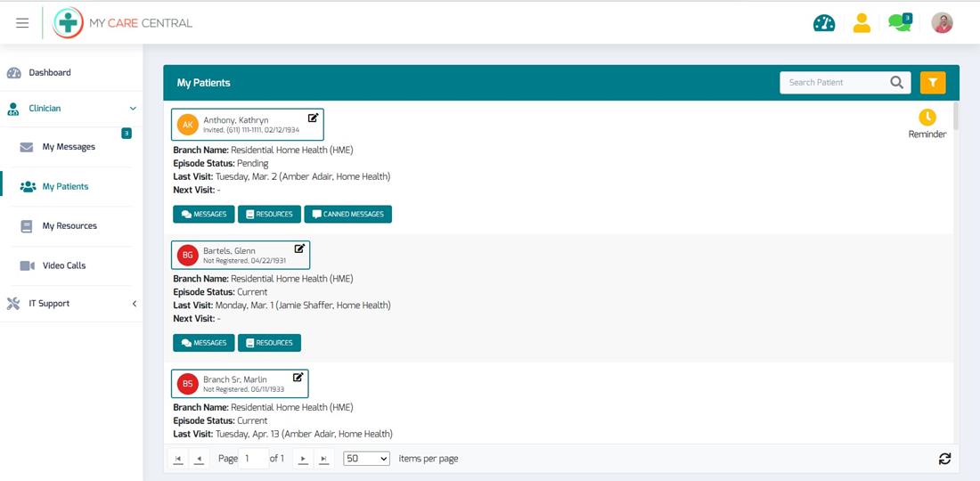Screen dimensions: 980x481
Task: Go to first page
Action: (178, 459)
